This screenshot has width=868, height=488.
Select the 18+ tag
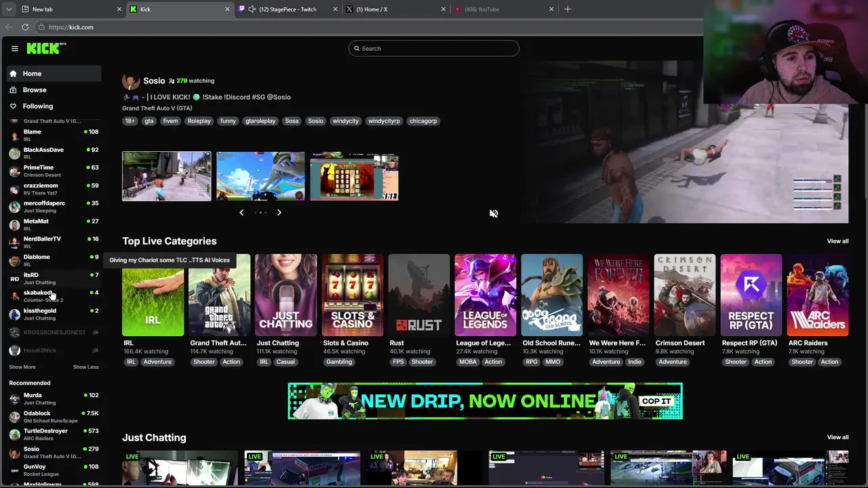[130, 121]
